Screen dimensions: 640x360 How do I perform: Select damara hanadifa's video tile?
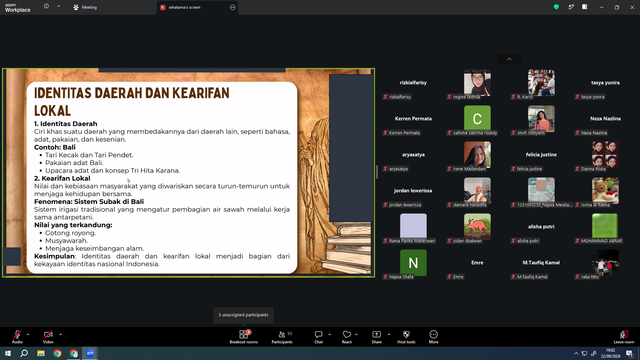coord(477,191)
